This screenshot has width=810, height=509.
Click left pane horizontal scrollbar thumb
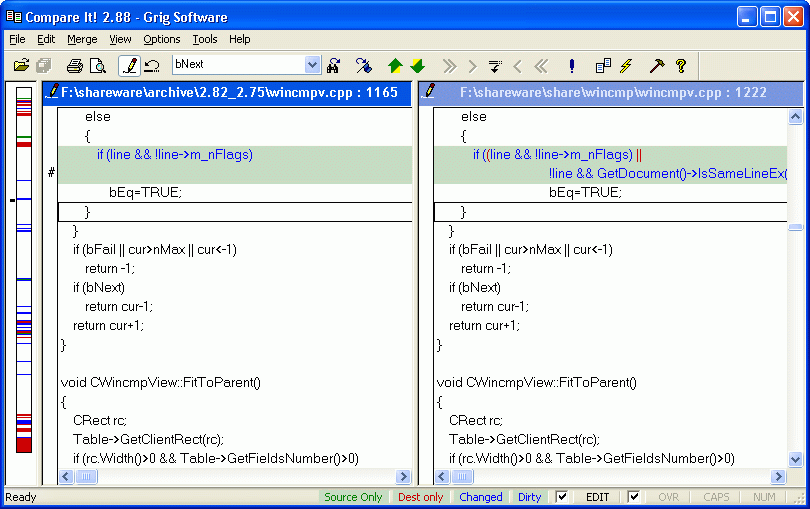(x=86, y=476)
